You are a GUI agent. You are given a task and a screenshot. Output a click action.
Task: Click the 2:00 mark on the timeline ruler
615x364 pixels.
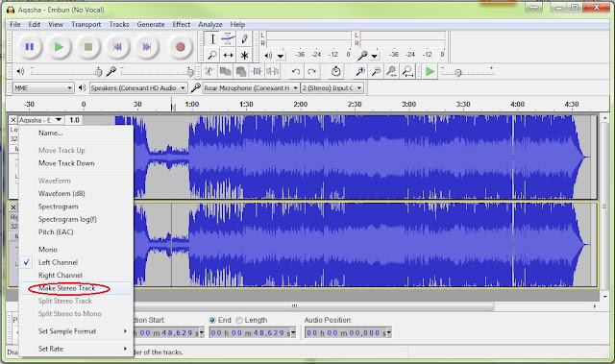pyautogui.click(x=300, y=105)
